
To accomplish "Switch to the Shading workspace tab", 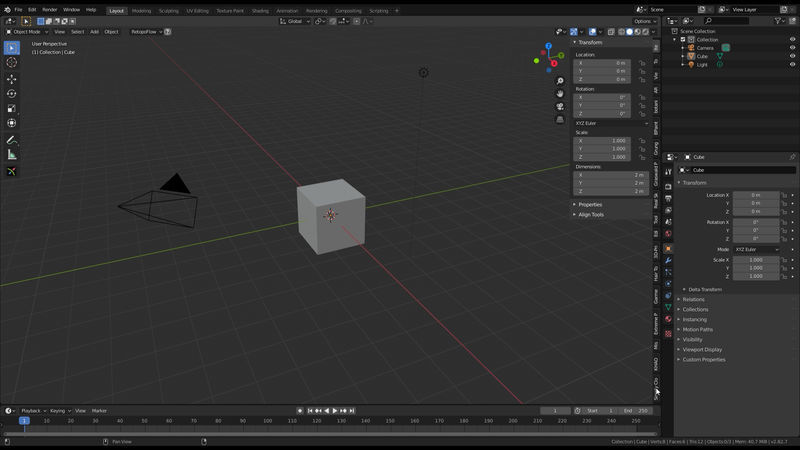I will pyautogui.click(x=260, y=11).
